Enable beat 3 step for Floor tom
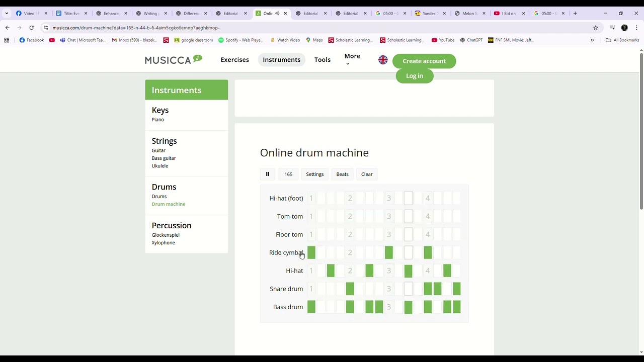Screen dimensions: 644x362 click(388, 234)
